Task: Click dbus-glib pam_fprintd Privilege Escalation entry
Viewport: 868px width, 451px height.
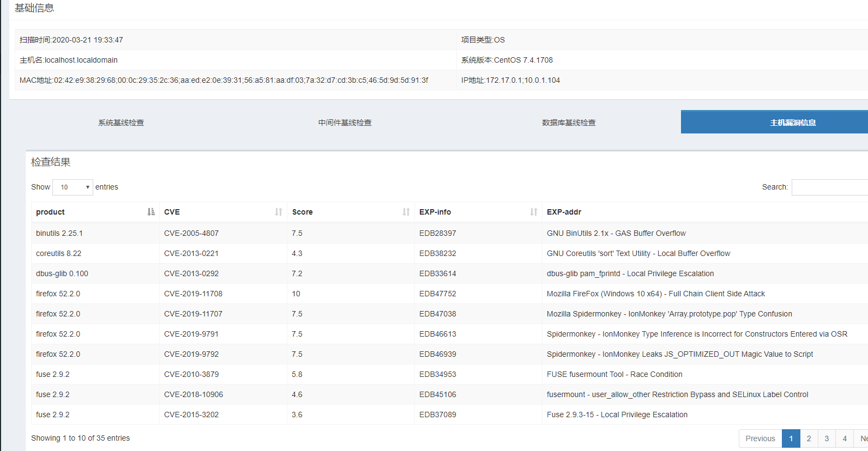Action: click(630, 273)
